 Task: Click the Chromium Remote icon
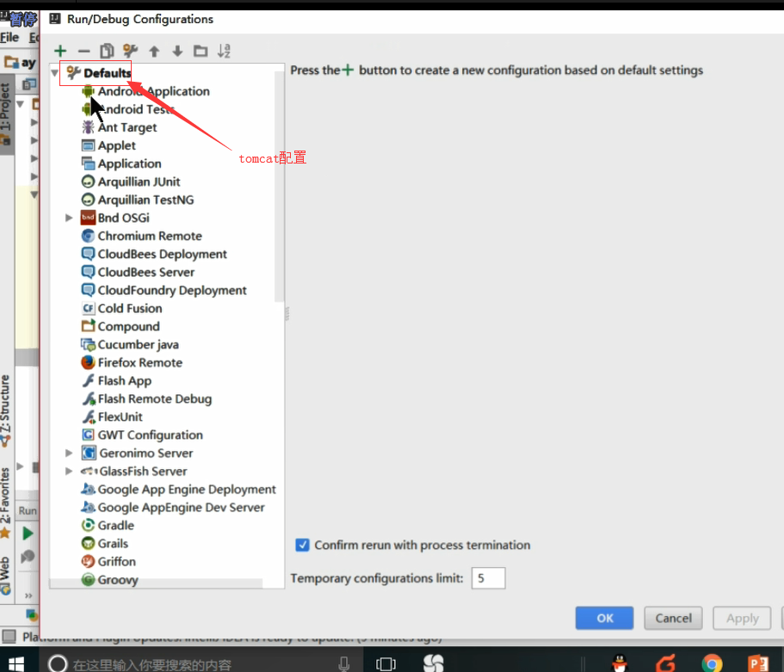coord(88,236)
